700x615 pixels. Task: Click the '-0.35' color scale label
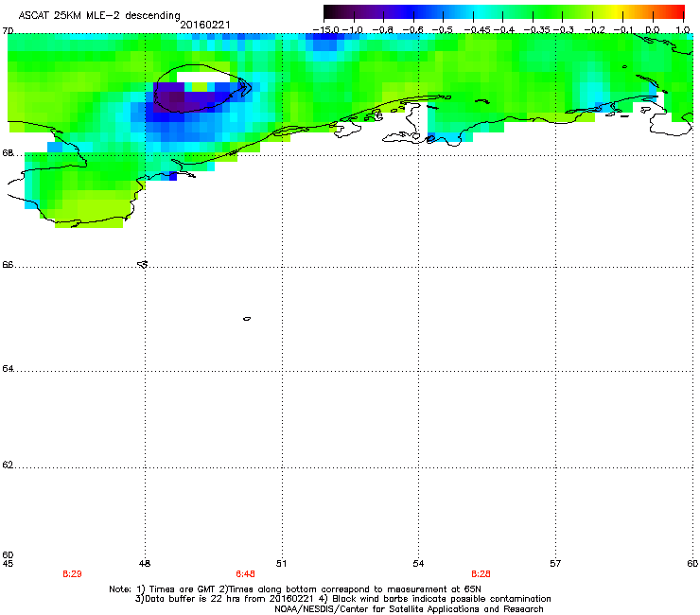537,30
